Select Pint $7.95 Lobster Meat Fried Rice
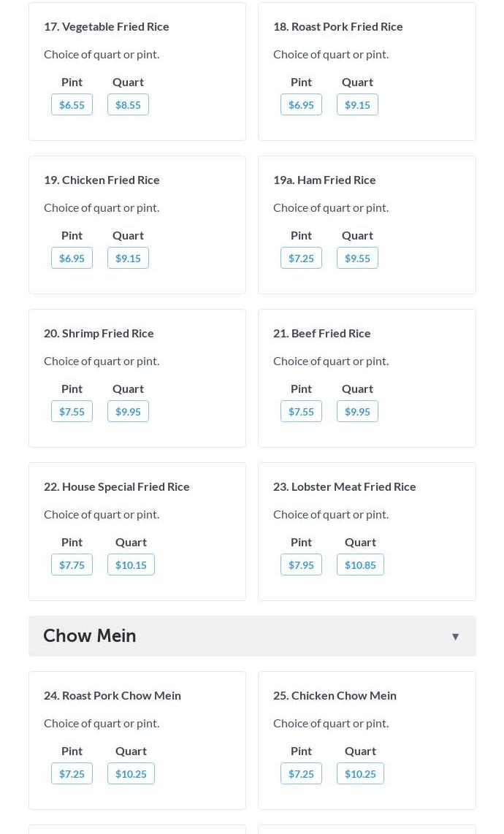Screen dimensions: 504x834 point(301,565)
